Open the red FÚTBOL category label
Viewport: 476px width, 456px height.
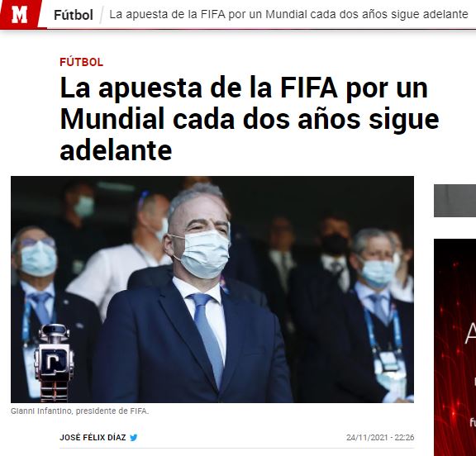coord(81,62)
